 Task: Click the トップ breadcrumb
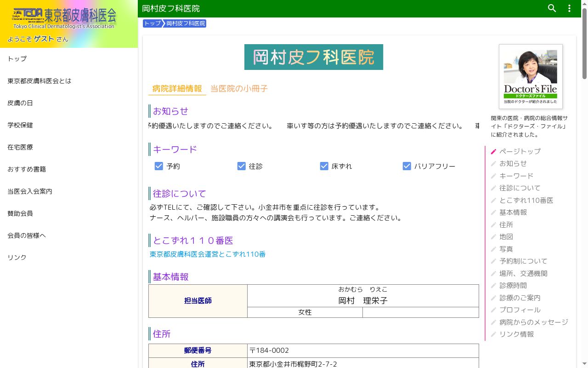152,23
